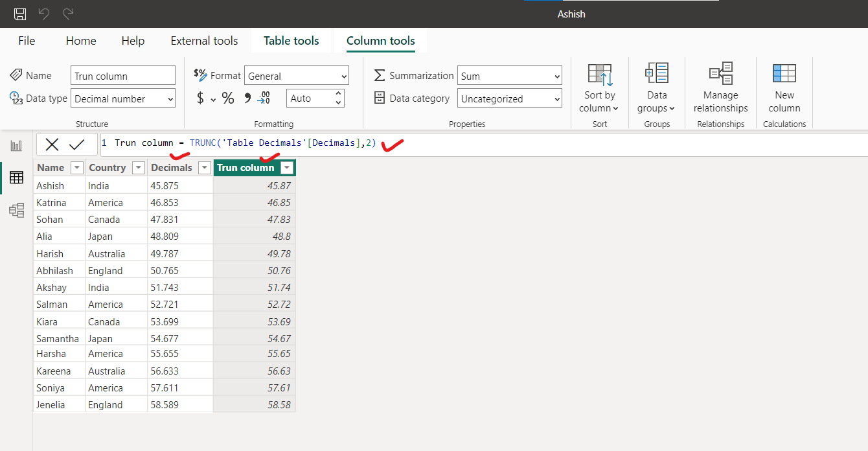The height and width of the screenshot is (451, 868).
Task: Increase decimal places with the Auto stepper
Action: (x=337, y=94)
